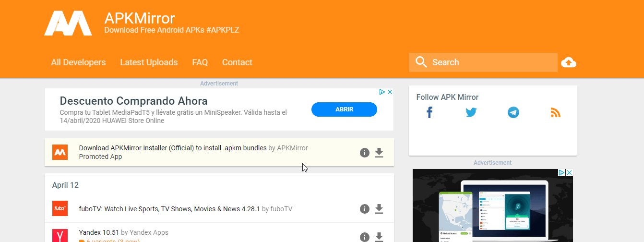Image resolution: width=644 pixels, height=242 pixels.
Task: Open APK Mirror Twitter icon
Action: point(471,113)
